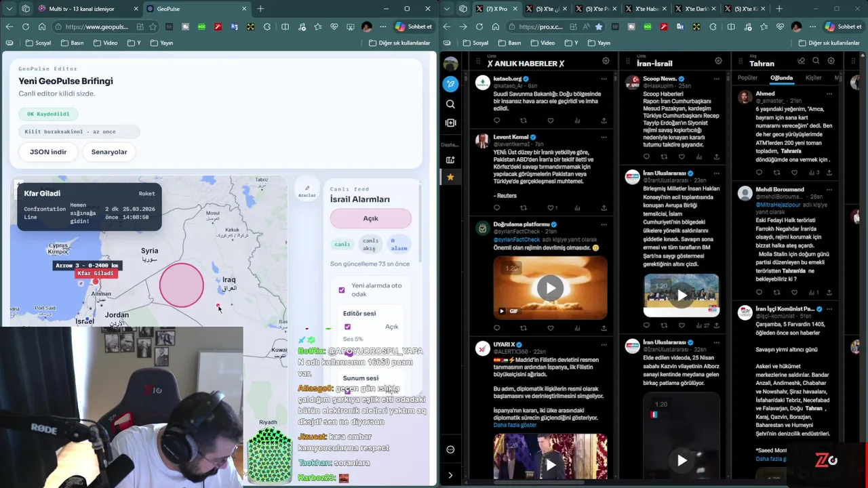868x488 pixels.
Task: Open Senaryolar in GeoPulse editor
Action: [x=109, y=152]
